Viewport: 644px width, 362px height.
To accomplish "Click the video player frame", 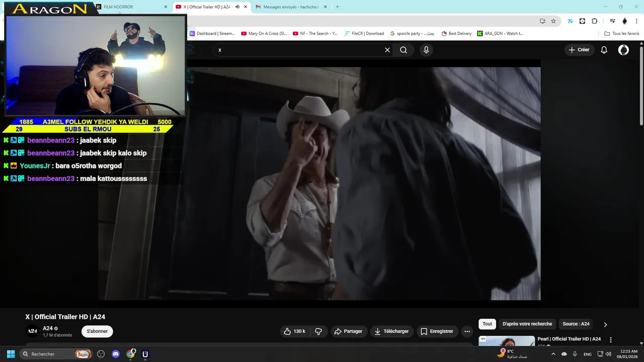I will pos(319,184).
